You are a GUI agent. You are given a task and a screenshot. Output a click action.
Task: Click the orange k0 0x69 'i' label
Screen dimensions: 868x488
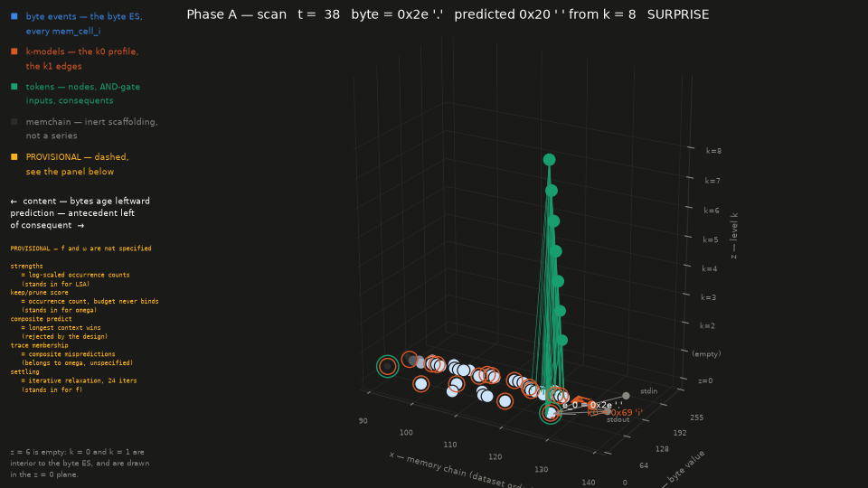[615, 413]
